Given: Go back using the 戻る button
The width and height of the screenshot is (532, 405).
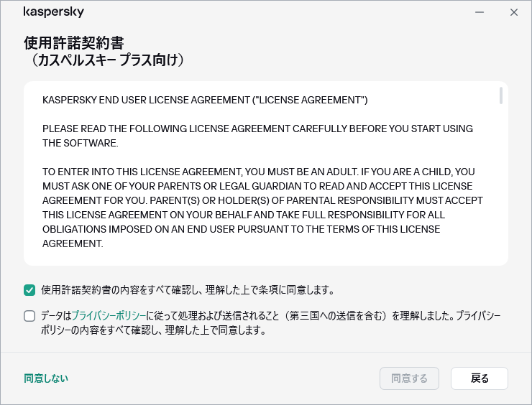Looking at the screenshot, I should 480,378.
